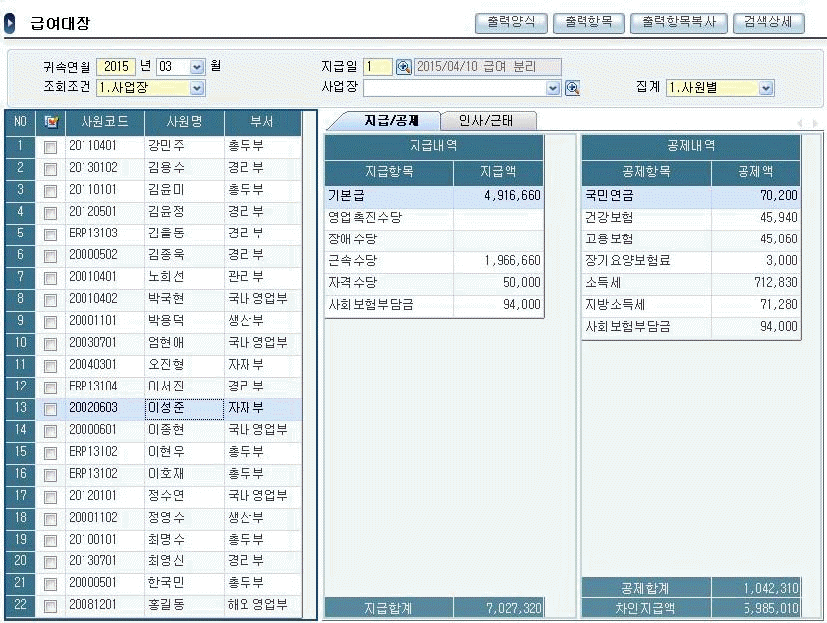Viewport: 827px width, 623px height.
Task: Open the 집계 dropdown showing 1.사원별
Action: tap(766, 88)
